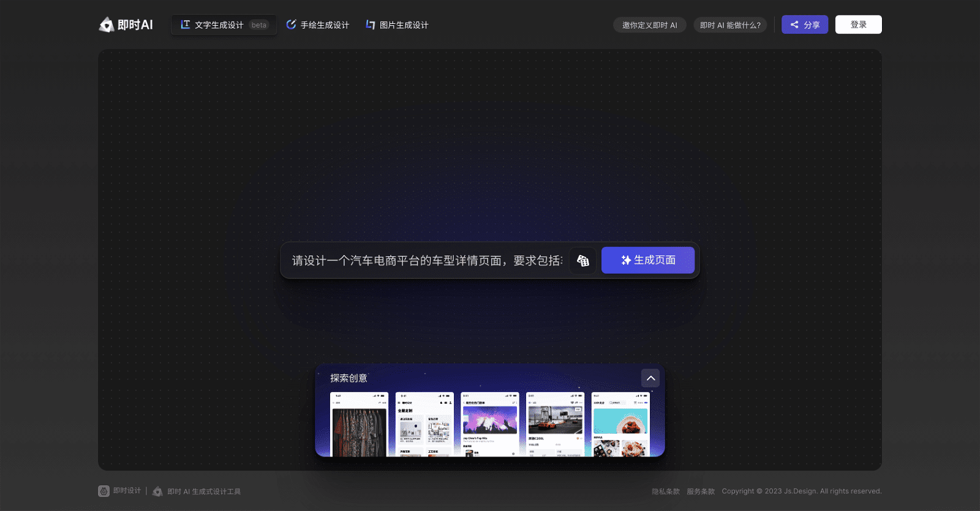Switch to the 图片生成设计 tab

click(397, 25)
